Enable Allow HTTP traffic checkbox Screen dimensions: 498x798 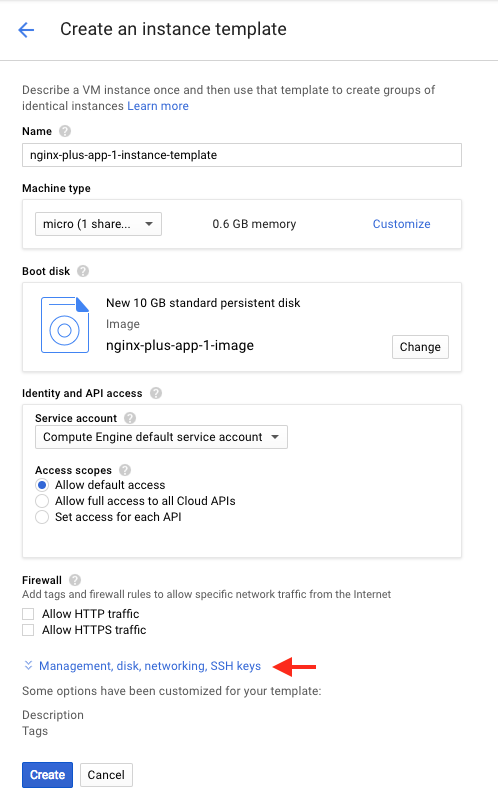[x=28, y=614]
